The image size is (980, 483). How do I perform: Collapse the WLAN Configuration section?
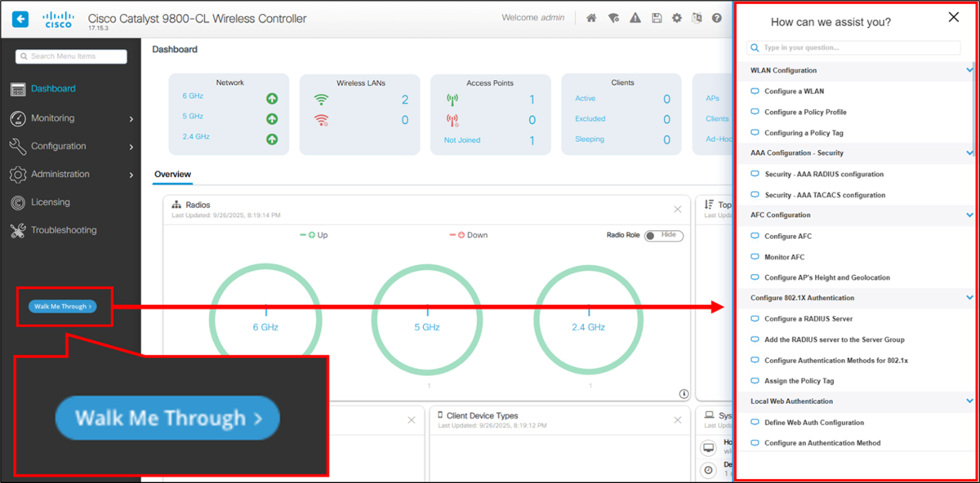[x=969, y=70]
